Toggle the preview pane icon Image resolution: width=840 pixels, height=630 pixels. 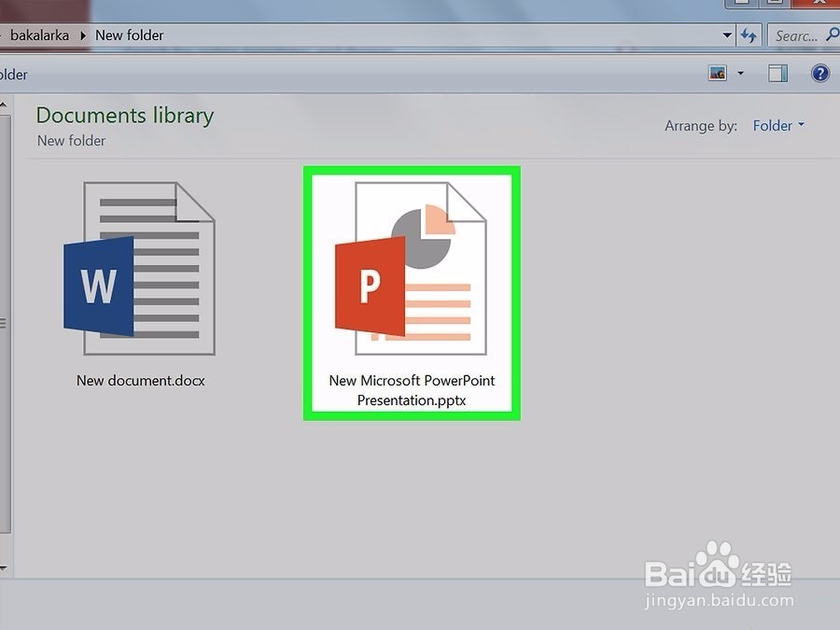point(777,73)
